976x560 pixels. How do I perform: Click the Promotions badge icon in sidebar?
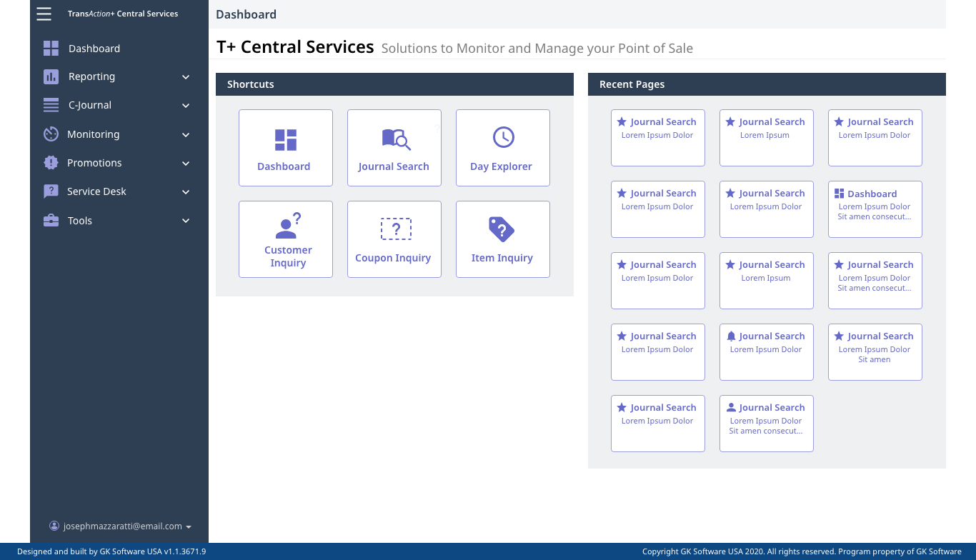pos(51,163)
